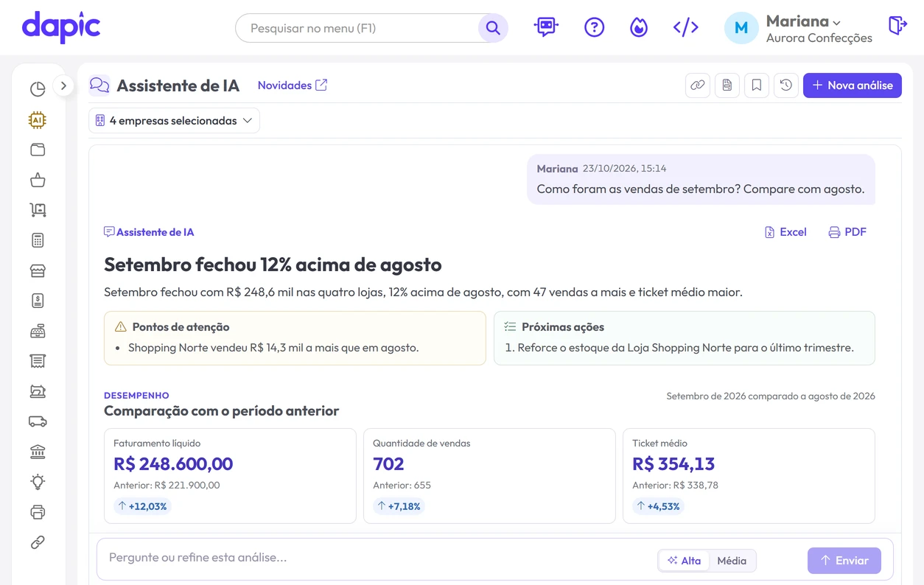The image size is (924, 585).
Task: Open analysis history clock icon
Action: tap(786, 85)
